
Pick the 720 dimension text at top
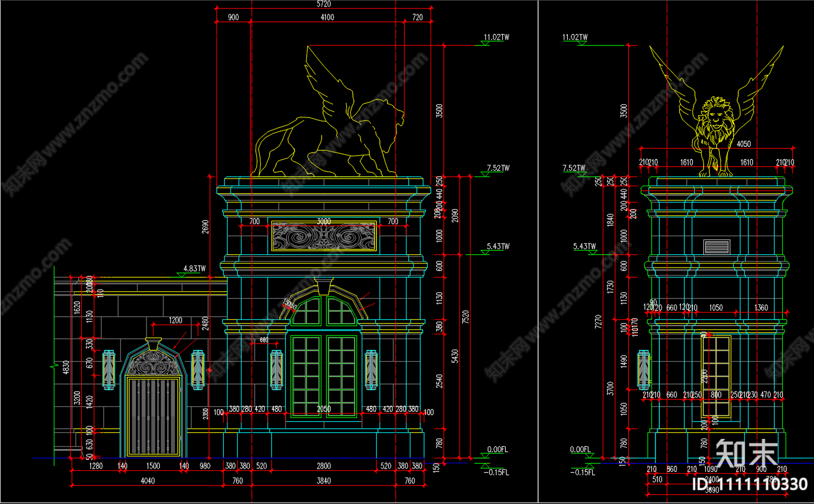click(x=417, y=17)
